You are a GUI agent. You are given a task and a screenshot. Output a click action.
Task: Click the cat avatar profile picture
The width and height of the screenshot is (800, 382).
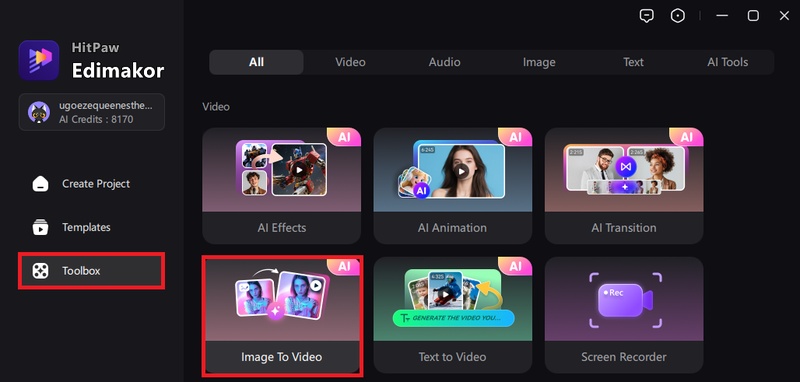click(39, 112)
